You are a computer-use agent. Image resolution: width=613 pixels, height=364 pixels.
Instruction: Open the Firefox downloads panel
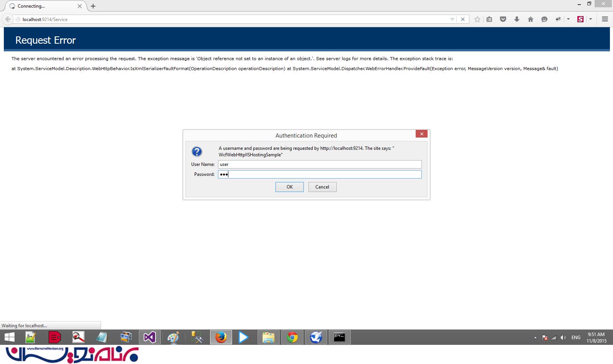516,19
